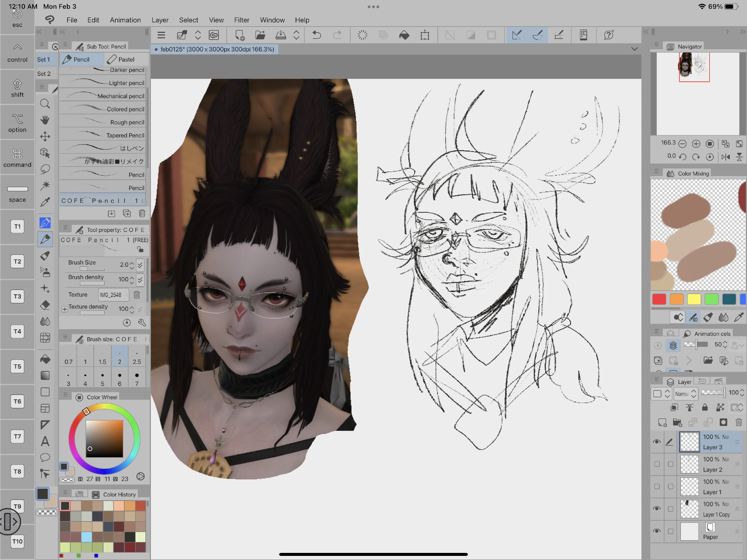Select the Mechanical pencil sub tool
The width and height of the screenshot is (747, 560).
(x=102, y=96)
